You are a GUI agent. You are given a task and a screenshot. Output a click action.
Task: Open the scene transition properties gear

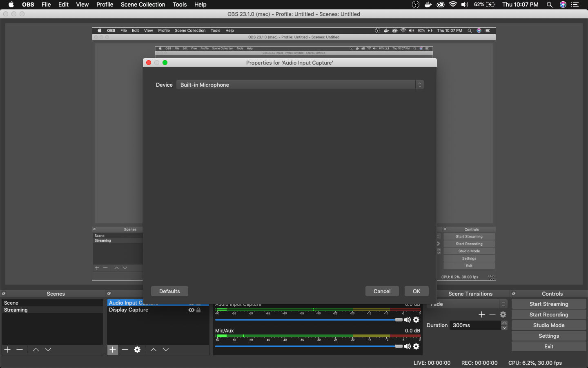pos(503,314)
